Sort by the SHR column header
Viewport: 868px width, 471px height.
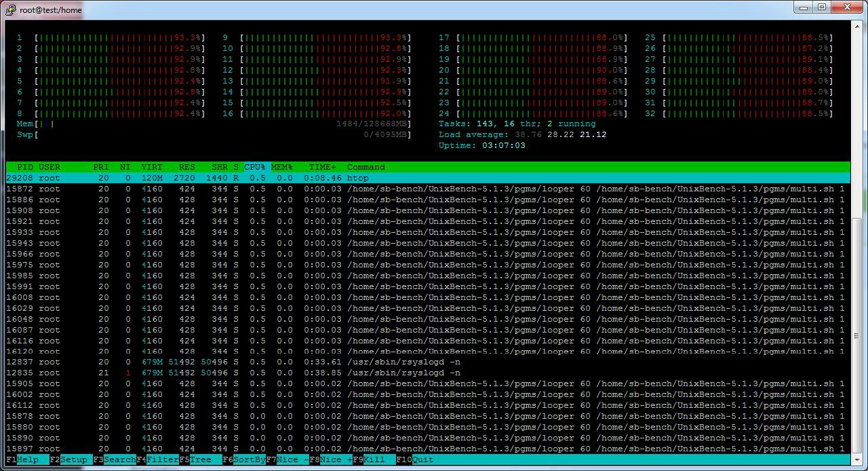(x=220, y=167)
